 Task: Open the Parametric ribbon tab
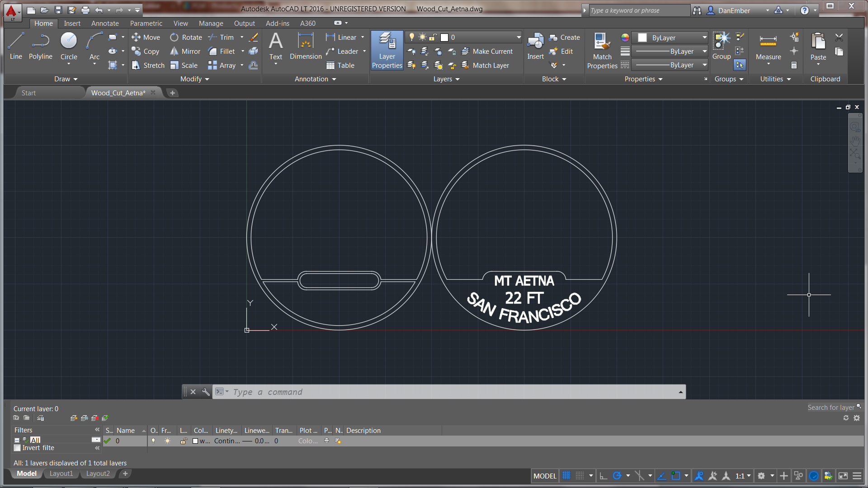click(x=146, y=23)
